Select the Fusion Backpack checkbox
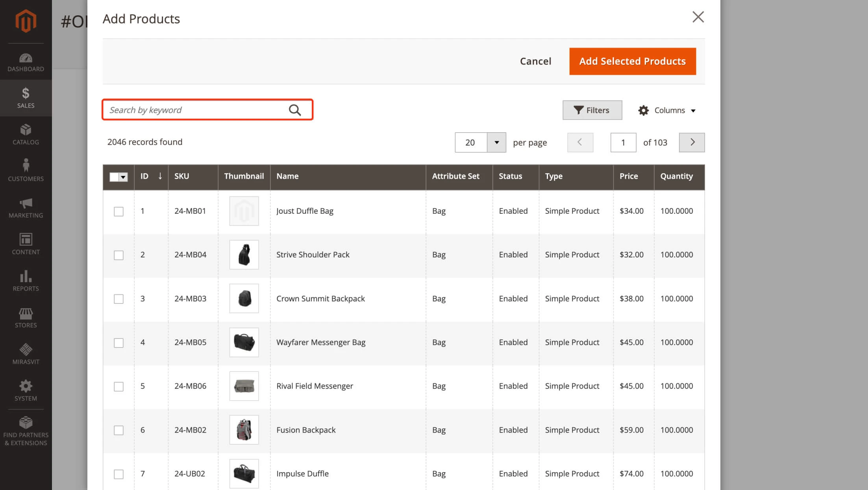868x490 pixels. click(x=118, y=430)
